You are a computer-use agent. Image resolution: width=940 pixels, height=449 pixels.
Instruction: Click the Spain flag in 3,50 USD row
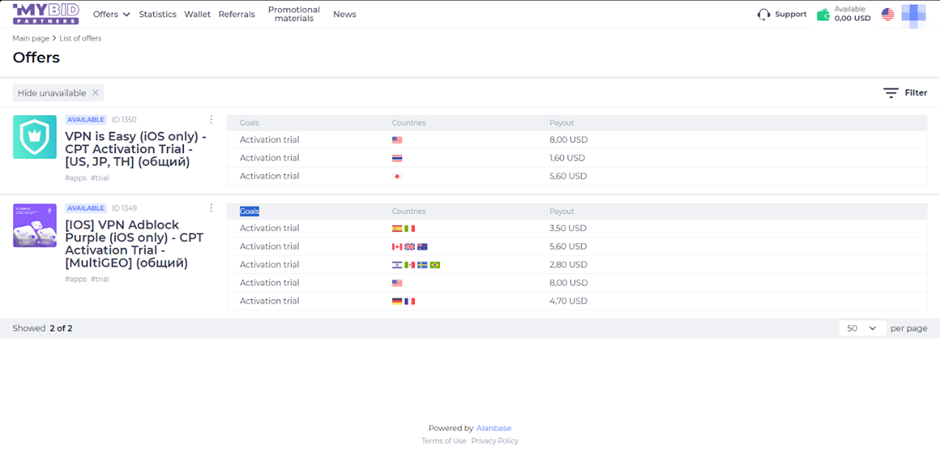click(397, 228)
